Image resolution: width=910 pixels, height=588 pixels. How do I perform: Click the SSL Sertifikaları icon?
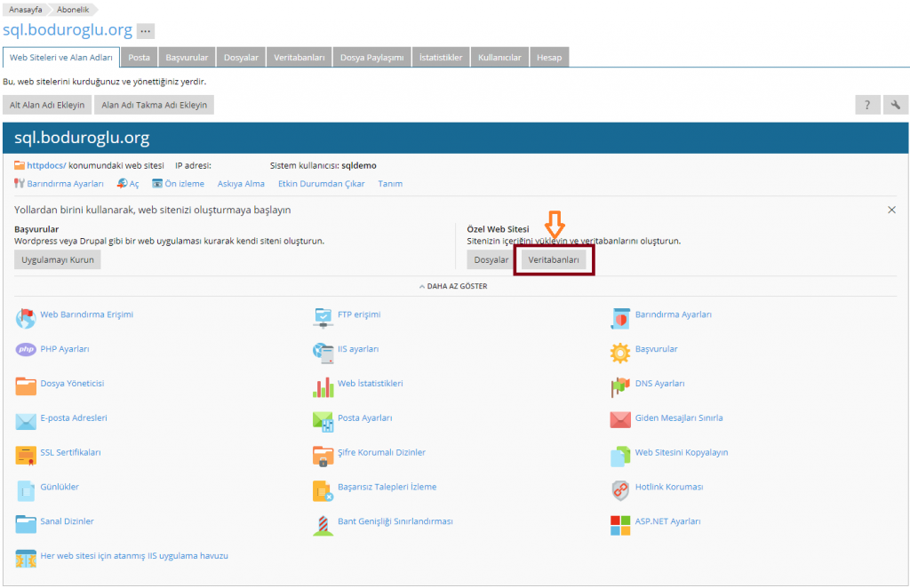(x=26, y=454)
